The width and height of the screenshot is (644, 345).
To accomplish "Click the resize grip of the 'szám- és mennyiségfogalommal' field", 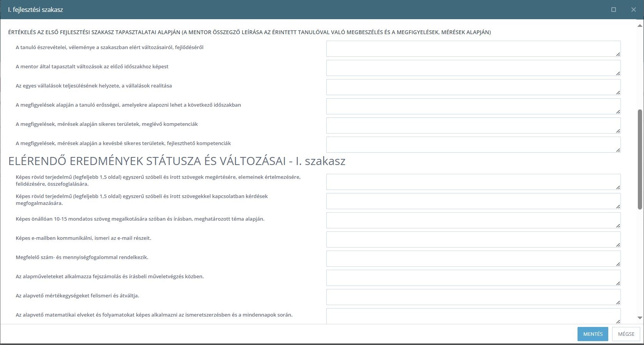I will pos(618,264).
